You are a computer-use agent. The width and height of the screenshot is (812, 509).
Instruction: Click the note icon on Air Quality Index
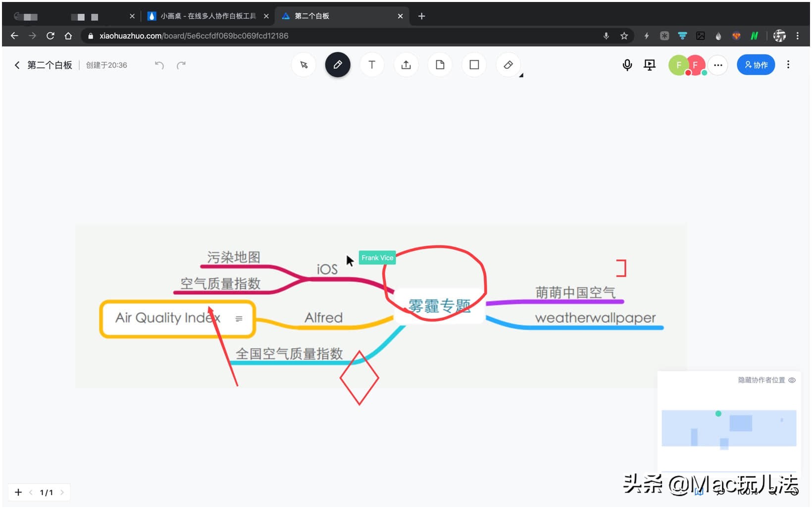pos(239,319)
